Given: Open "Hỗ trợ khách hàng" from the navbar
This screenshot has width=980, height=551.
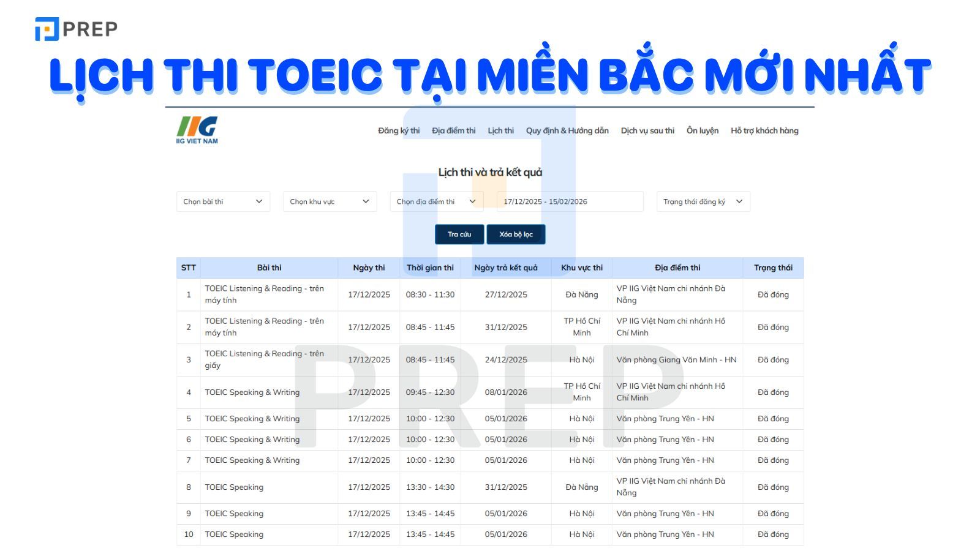Looking at the screenshot, I should [x=764, y=130].
